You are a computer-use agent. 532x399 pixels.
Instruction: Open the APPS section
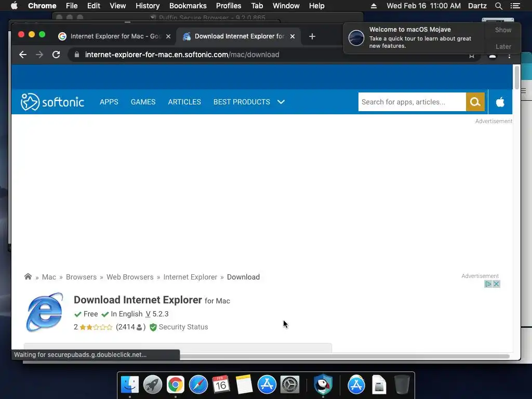point(109,102)
